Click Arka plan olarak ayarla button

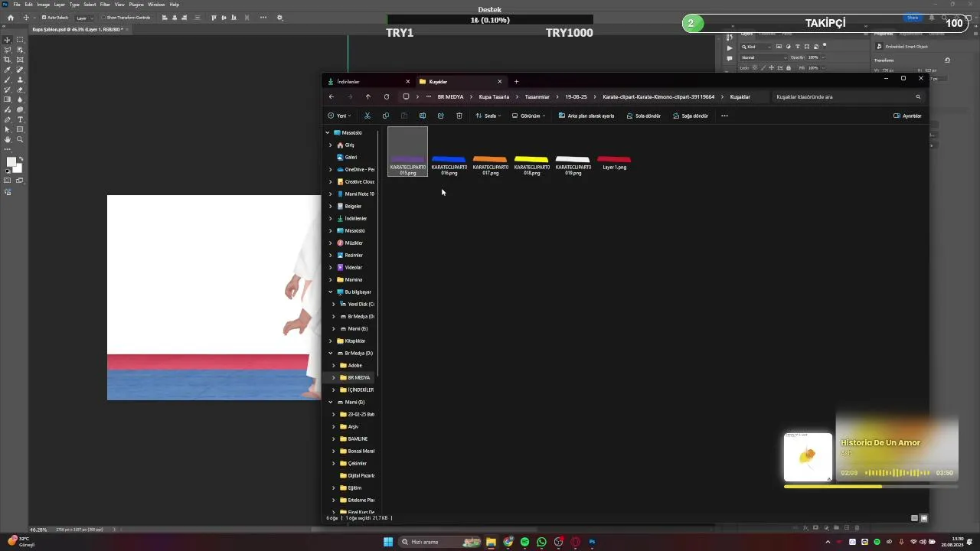586,116
